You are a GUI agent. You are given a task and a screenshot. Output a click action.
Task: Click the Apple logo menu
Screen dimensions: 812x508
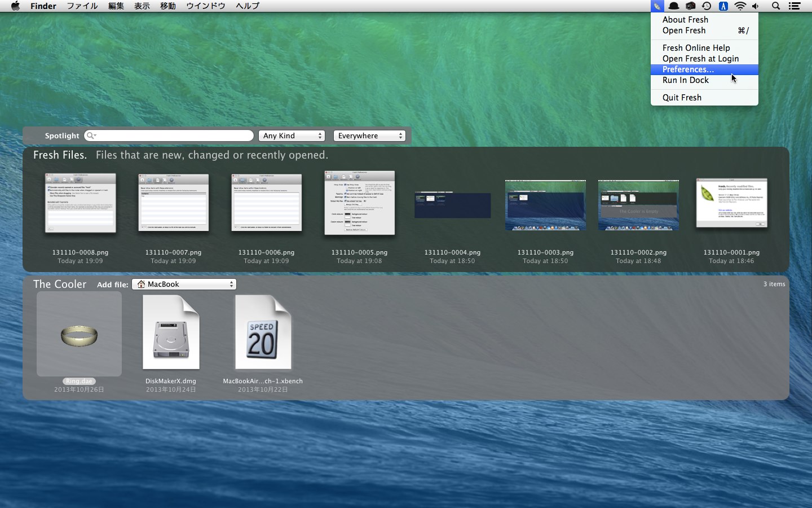15,6
